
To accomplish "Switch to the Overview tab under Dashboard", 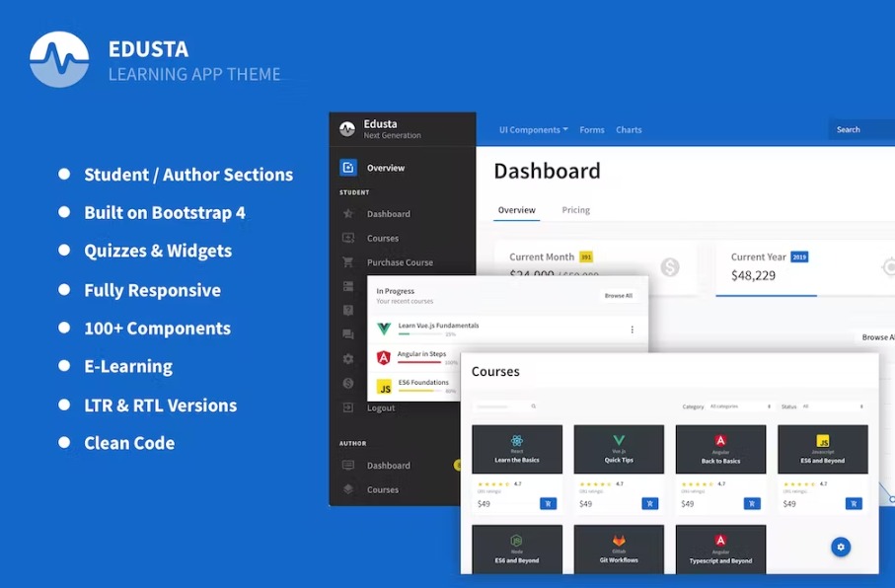I will pos(516,210).
